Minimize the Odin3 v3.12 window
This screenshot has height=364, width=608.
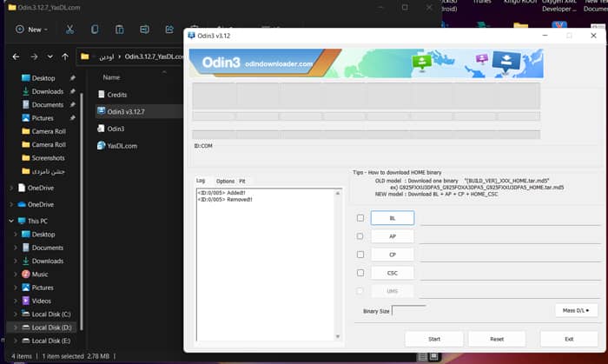545,36
